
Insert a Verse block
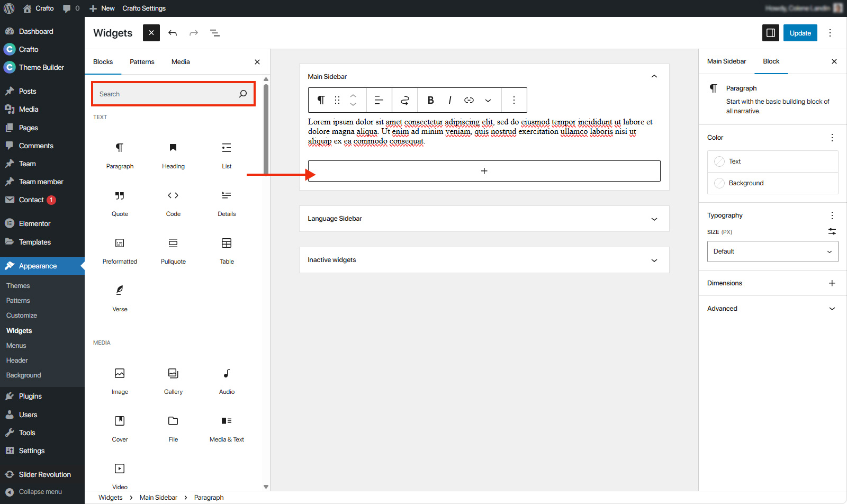[x=120, y=299]
